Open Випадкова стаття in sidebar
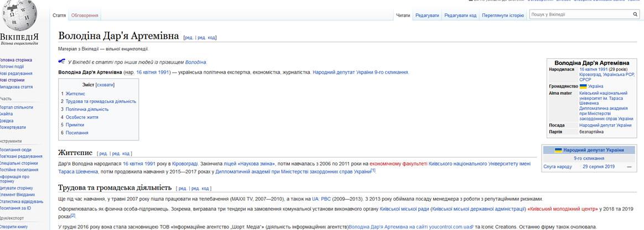 tap(17, 87)
